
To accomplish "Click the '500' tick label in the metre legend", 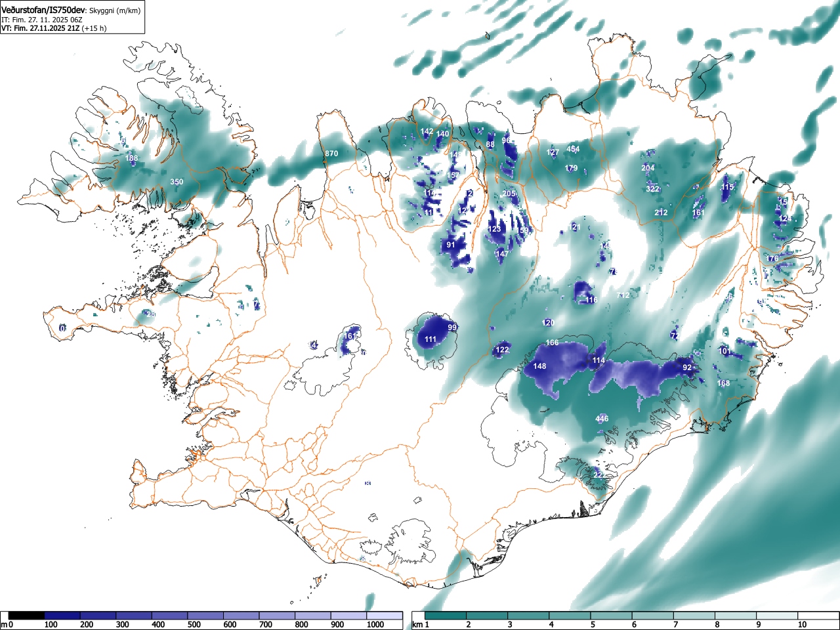I will [x=194, y=625].
